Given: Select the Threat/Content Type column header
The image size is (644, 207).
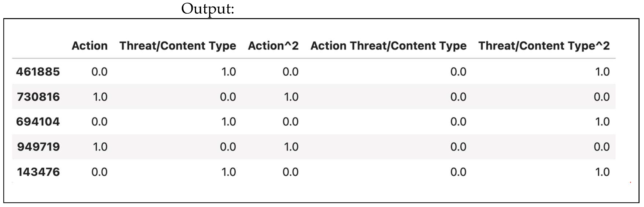Looking at the screenshot, I should click(x=178, y=46).
